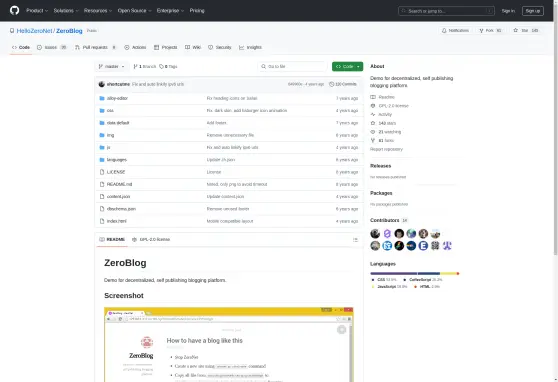This screenshot has width=558, height=382.
Task: View the 1 Branch link
Action: [144, 67]
